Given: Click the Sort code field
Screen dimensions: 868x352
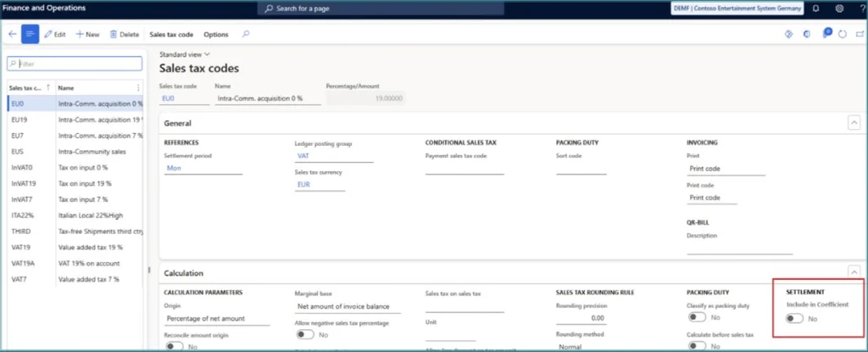Looking at the screenshot, I should [581, 168].
